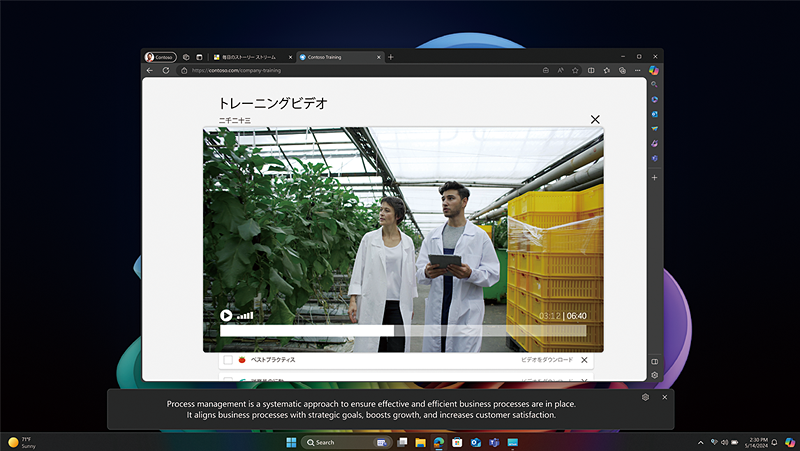
Task: Open File Explorer from the taskbar
Action: (x=420, y=442)
